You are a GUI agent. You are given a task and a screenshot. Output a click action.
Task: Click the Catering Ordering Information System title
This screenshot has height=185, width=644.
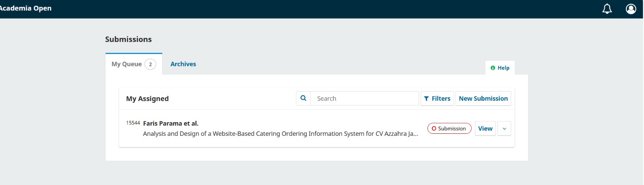coord(281,134)
